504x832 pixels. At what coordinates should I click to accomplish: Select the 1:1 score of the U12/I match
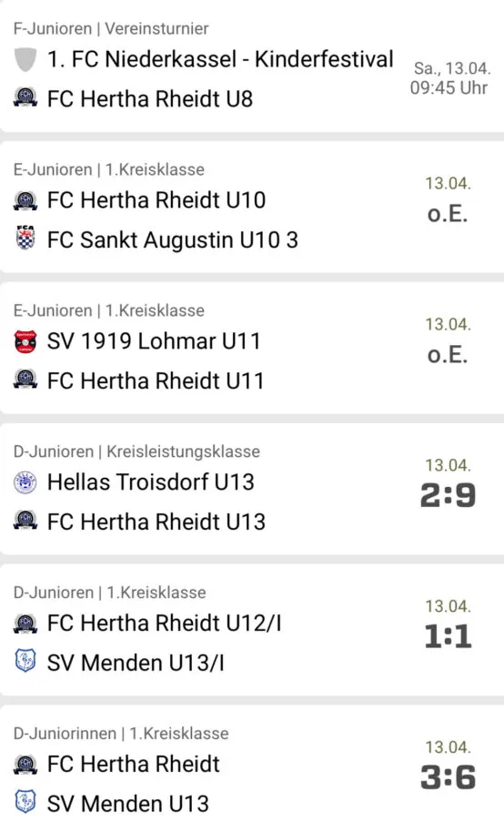click(448, 635)
